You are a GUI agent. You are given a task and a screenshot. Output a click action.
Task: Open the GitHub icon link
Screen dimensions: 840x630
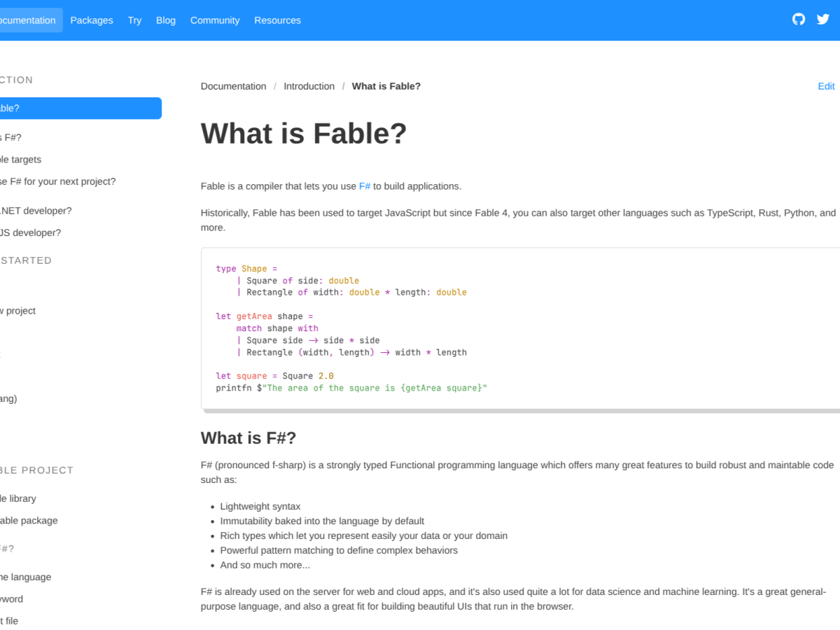click(x=799, y=20)
